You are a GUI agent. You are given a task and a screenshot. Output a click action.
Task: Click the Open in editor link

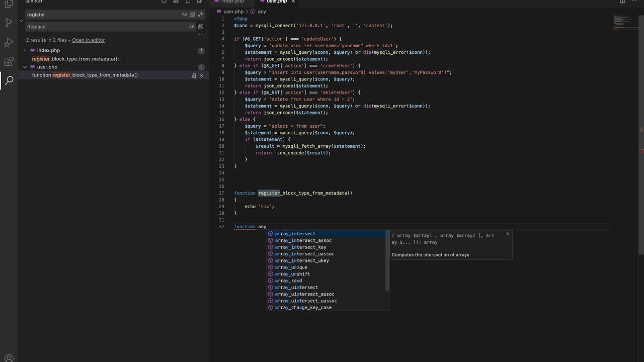[x=89, y=40]
